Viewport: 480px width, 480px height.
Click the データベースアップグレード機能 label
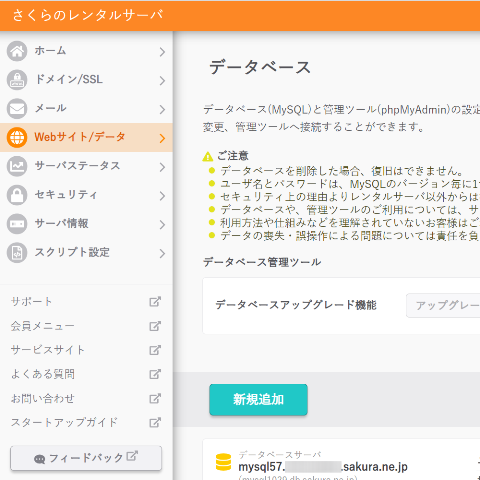click(x=296, y=305)
